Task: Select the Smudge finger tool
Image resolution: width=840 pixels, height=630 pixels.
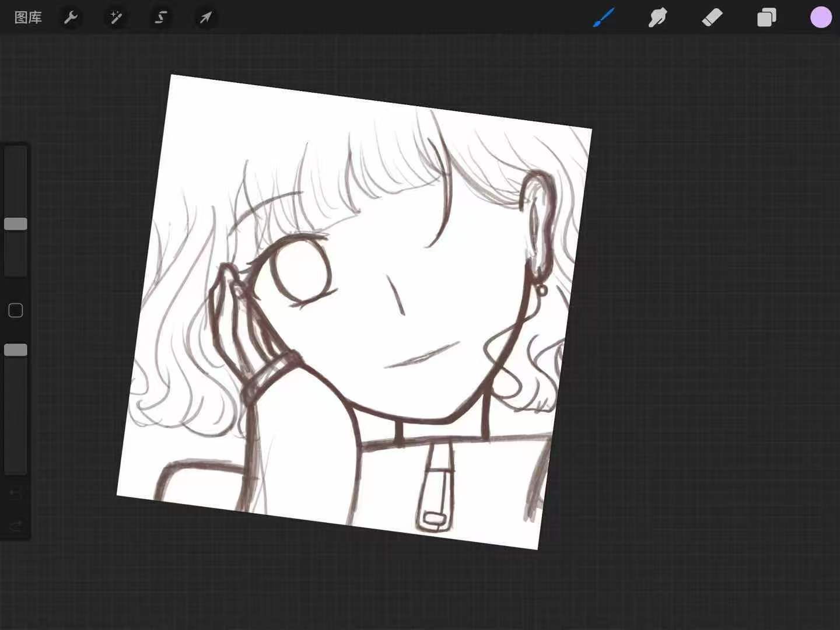Action: [657, 17]
